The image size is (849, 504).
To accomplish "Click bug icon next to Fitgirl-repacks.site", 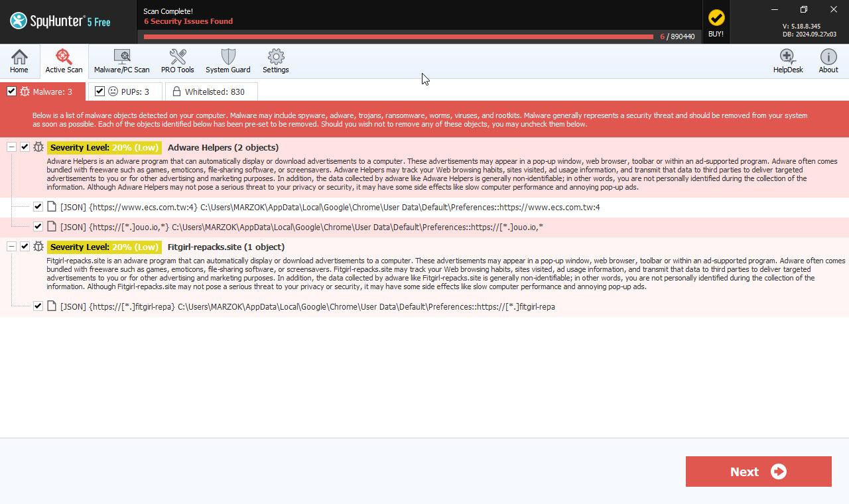I will 38,247.
